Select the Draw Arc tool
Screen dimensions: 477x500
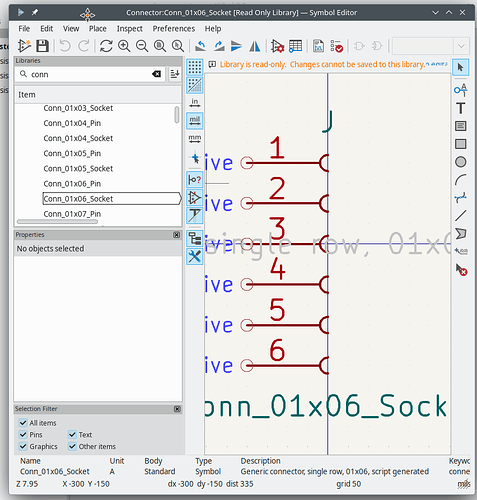click(461, 180)
